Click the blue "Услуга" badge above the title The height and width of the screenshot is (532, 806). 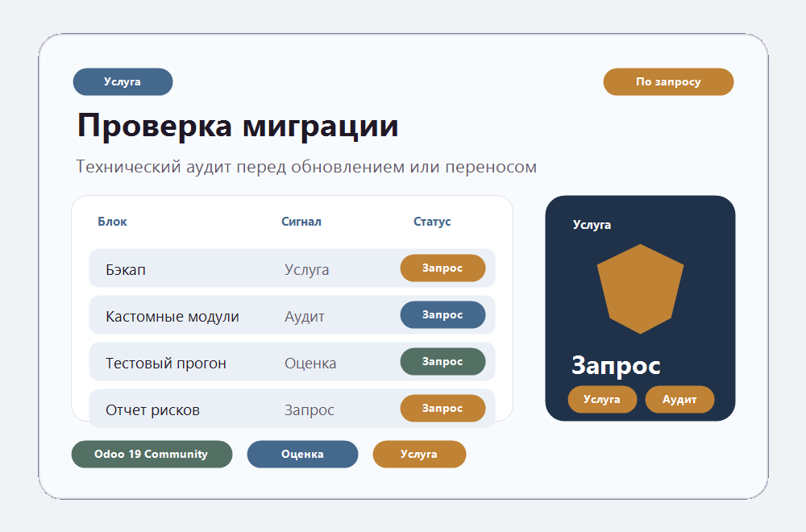[123, 81]
